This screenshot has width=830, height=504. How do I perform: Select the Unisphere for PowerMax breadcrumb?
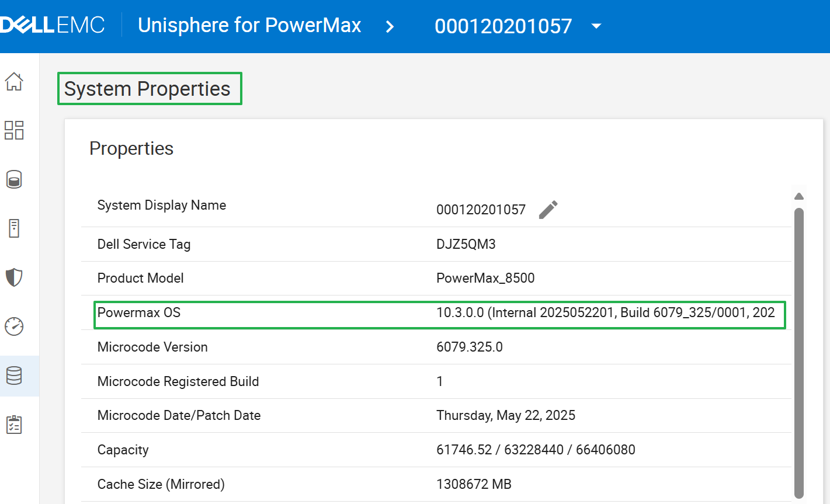[249, 25]
